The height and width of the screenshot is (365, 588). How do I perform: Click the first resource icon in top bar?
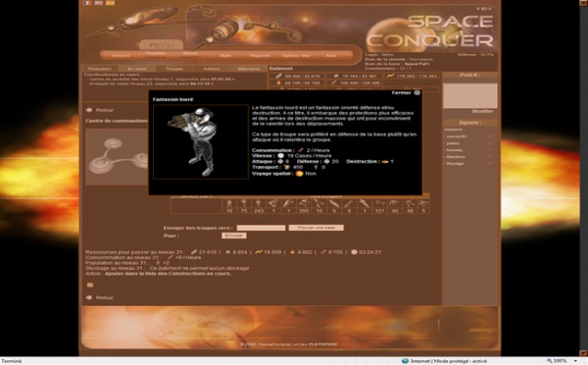278,76
